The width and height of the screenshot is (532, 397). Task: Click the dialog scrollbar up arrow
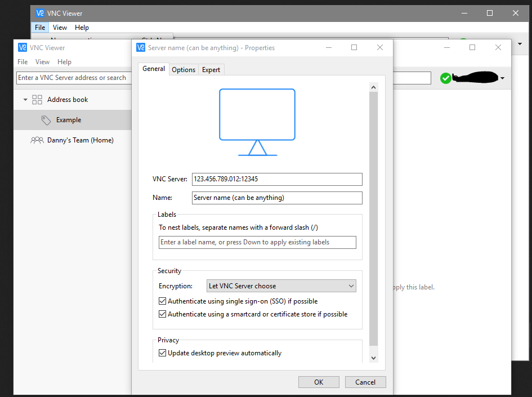374,87
